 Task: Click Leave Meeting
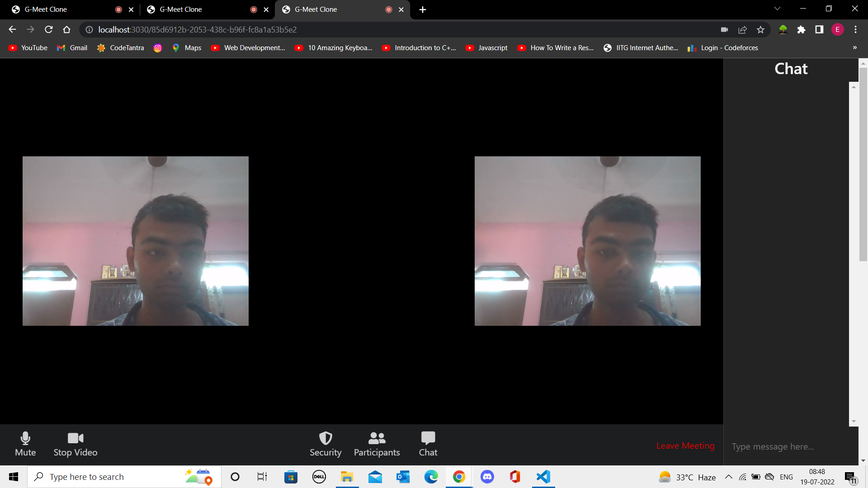click(x=685, y=446)
